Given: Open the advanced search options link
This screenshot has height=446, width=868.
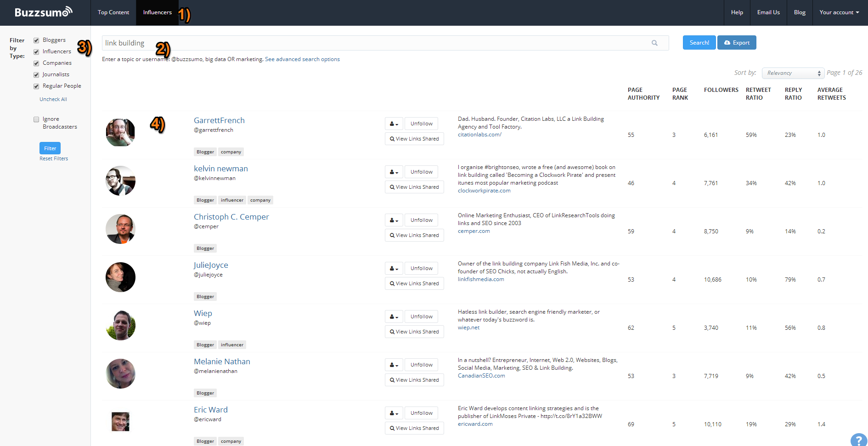Looking at the screenshot, I should tap(302, 59).
